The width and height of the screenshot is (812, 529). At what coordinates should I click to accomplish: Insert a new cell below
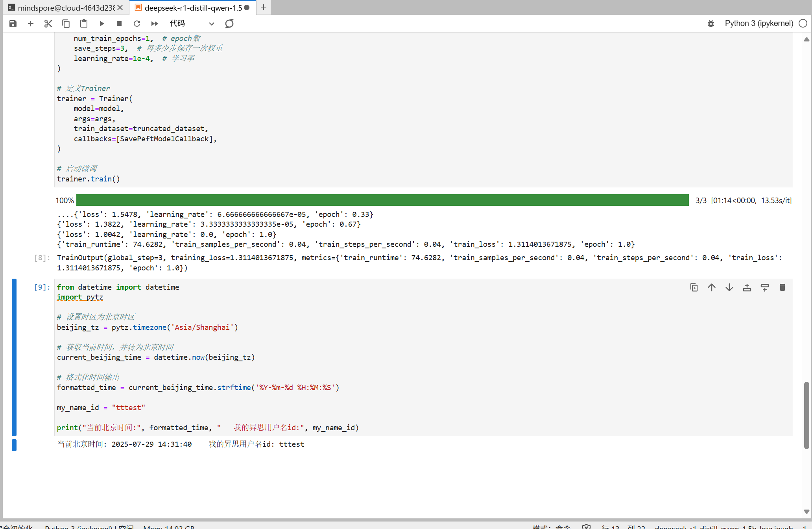pyautogui.click(x=31, y=24)
